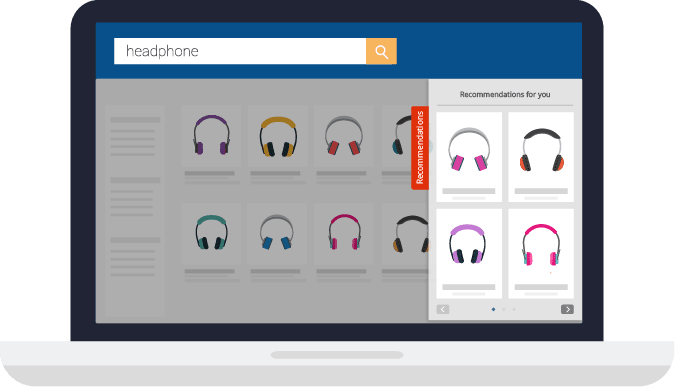Open the vertical red Recommendations tab

click(420, 148)
